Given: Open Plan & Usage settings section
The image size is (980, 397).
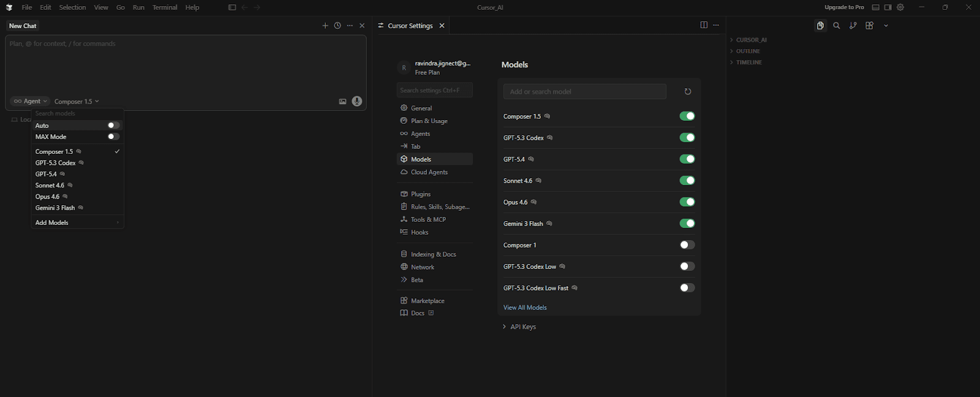Looking at the screenshot, I should pyautogui.click(x=429, y=121).
